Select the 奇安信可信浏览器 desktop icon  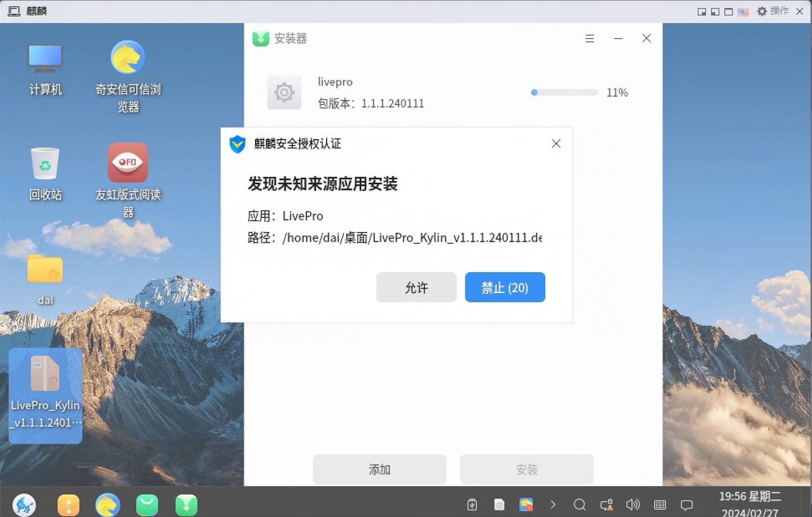pyautogui.click(x=128, y=76)
